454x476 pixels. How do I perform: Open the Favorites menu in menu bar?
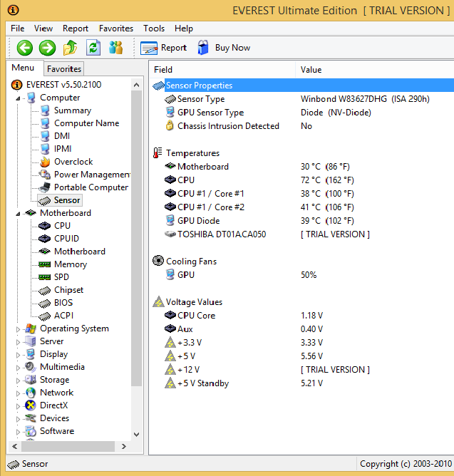pos(116,29)
